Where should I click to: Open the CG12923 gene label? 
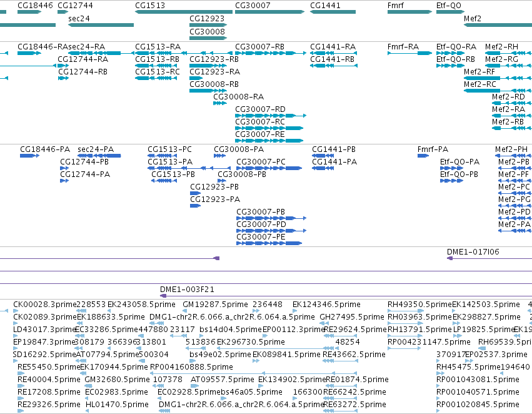pos(207,19)
